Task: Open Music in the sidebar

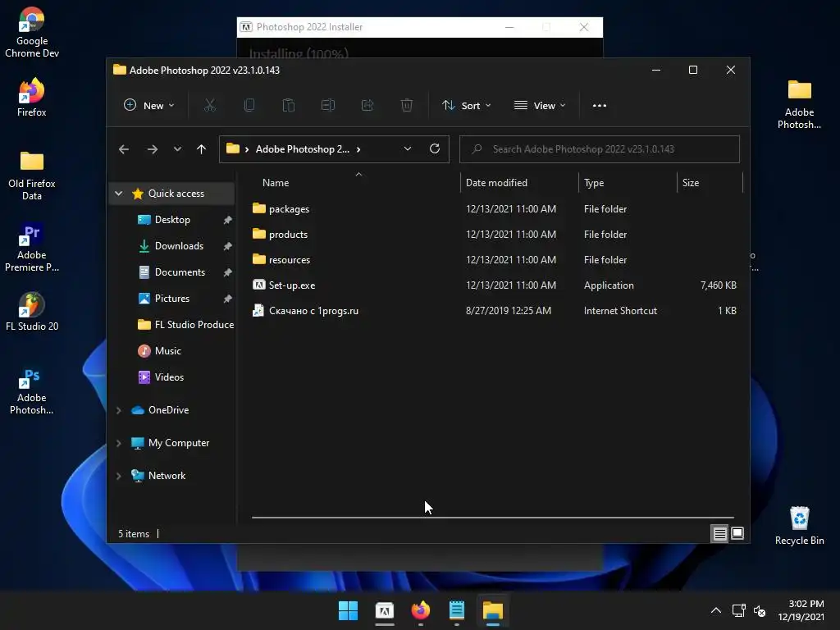Action: pos(167,351)
